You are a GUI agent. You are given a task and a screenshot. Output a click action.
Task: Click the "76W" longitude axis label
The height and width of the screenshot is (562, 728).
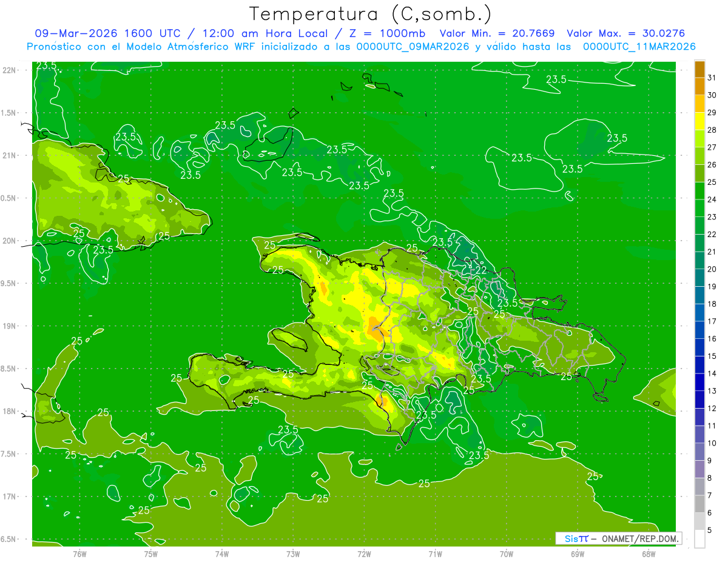[x=79, y=554]
